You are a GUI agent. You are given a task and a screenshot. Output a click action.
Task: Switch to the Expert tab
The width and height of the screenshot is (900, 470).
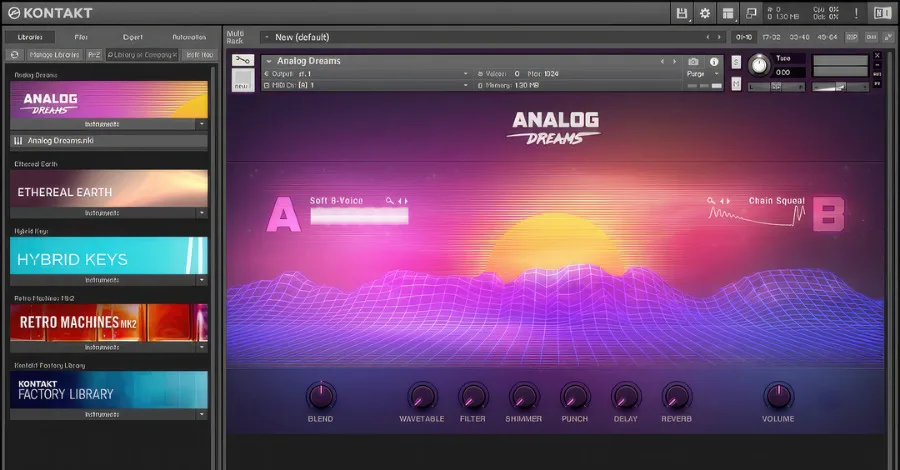click(x=133, y=37)
